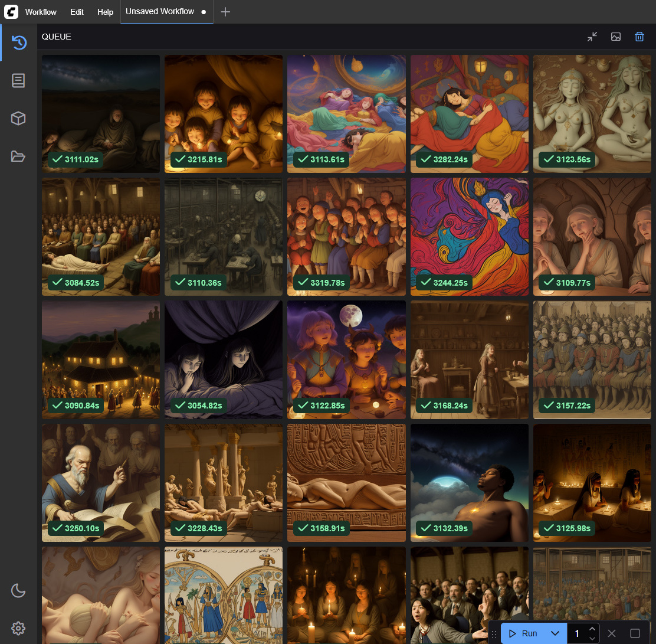
Task: Open the Queue history sidebar icon
Action: [x=18, y=43]
